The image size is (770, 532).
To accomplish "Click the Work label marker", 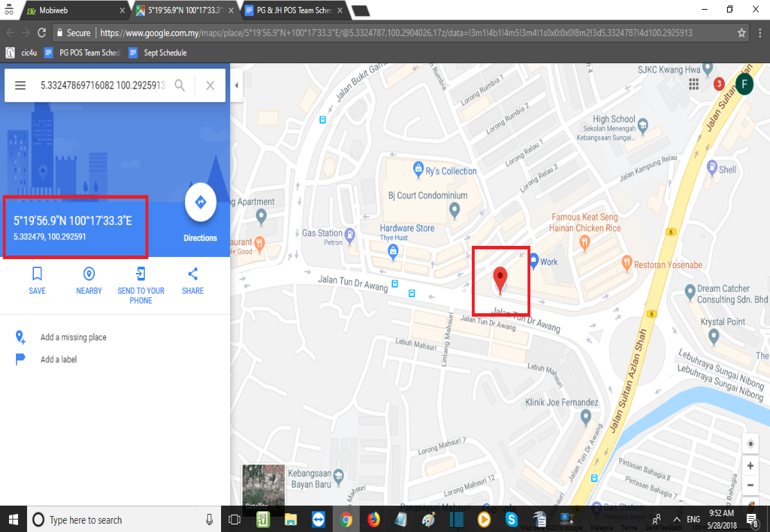I will coord(534,261).
